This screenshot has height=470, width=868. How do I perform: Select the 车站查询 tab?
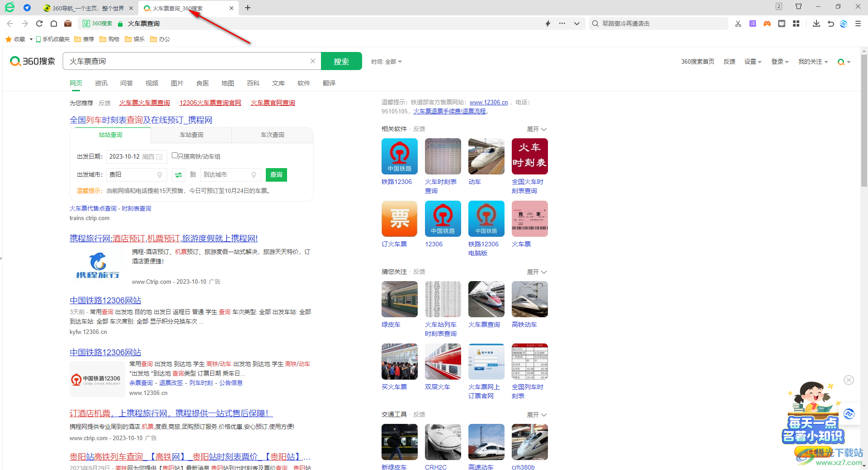pyautogui.click(x=191, y=135)
